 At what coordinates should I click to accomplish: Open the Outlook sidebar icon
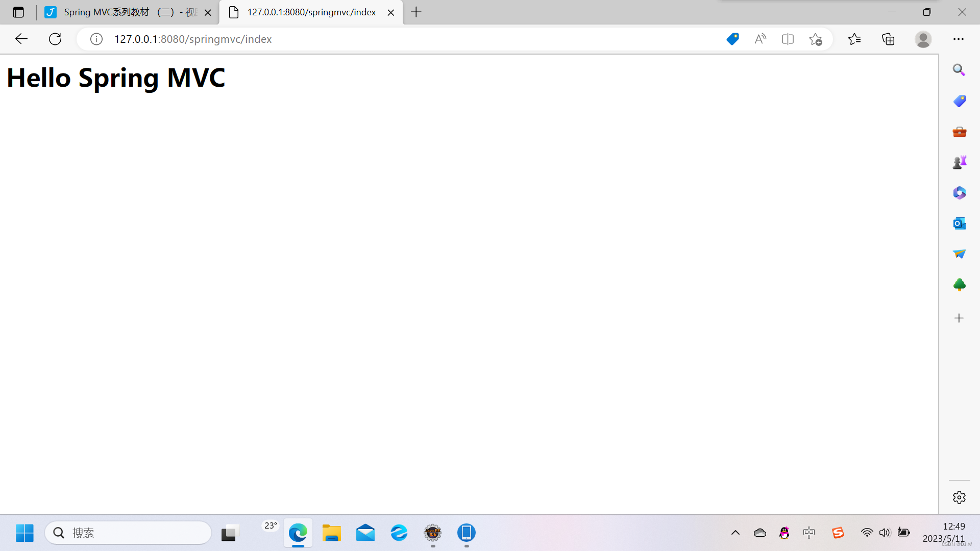click(959, 223)
